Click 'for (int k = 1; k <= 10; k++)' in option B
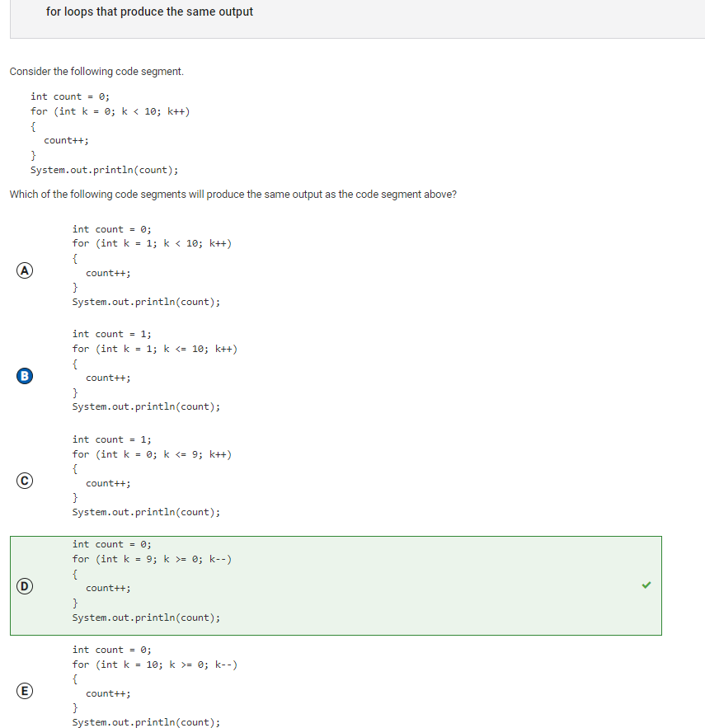This screenshot has width=705, height=728. pos(155,349)
